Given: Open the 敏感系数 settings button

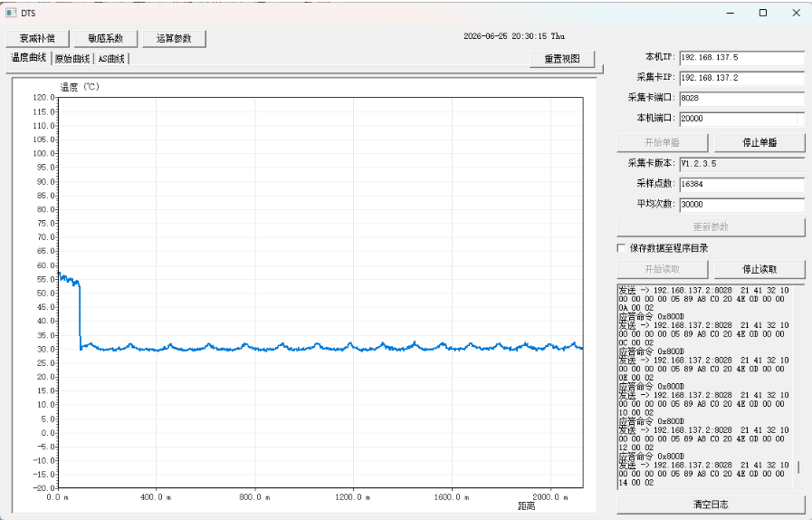Looking at the screenshot, I should (106, 38).
